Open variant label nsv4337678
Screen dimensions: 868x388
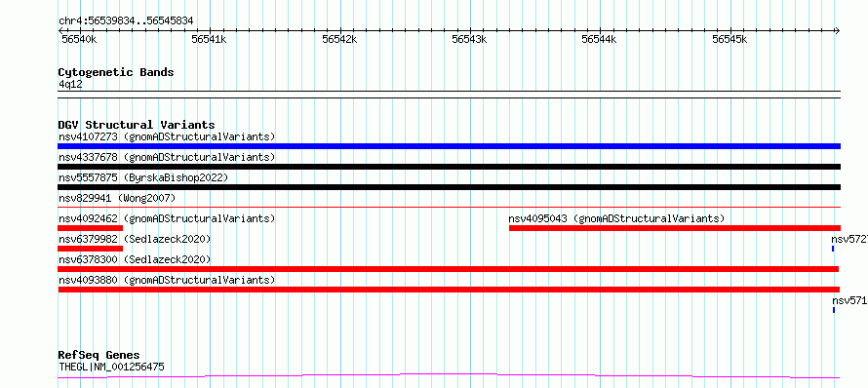point(167,157)
